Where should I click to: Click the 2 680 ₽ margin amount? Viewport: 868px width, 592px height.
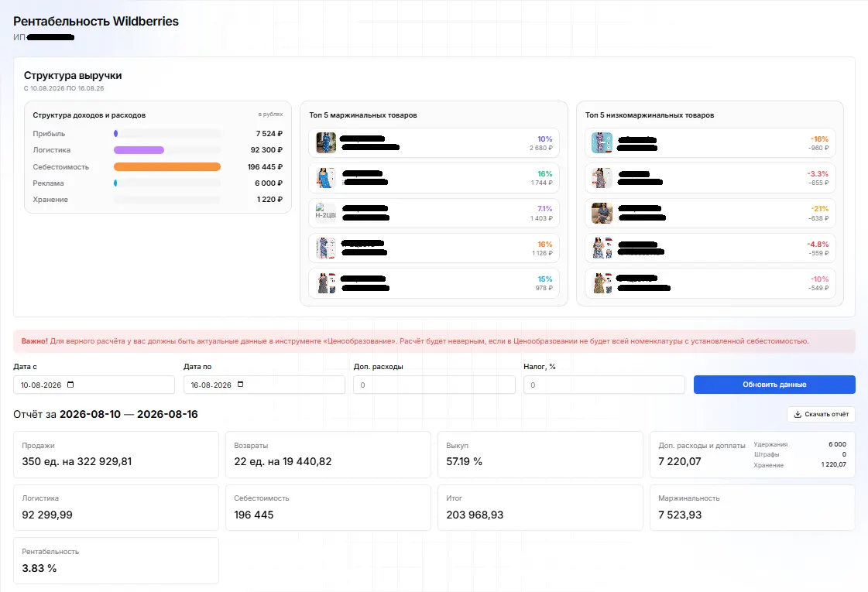click(x=540, y=149)
